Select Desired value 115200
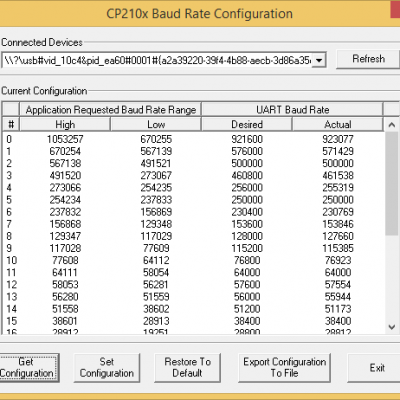 [x=247, y=248]
